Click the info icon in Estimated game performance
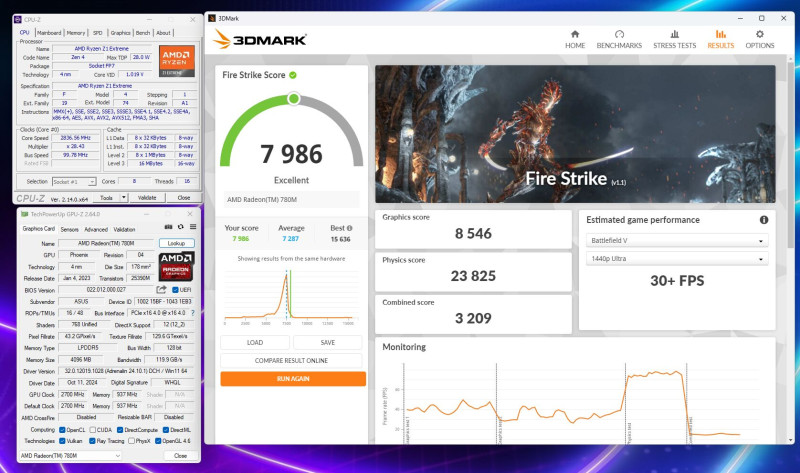Image resolution: width=800 pixels, height=473 pixels. point(764,220)
